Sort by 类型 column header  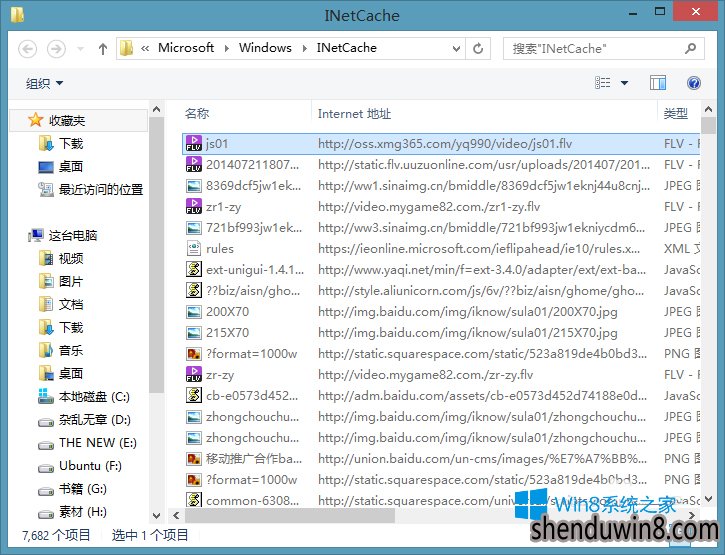pos(678,113)
